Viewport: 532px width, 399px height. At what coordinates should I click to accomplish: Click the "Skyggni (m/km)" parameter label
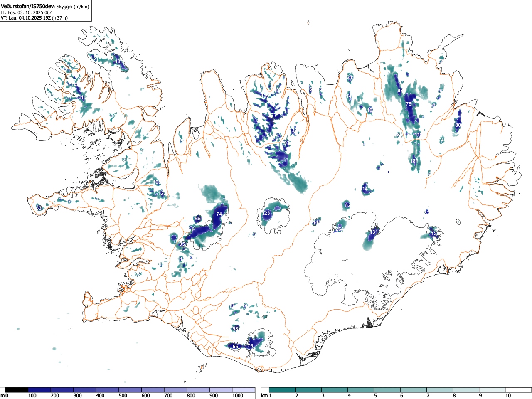click(x=72, y=6)
